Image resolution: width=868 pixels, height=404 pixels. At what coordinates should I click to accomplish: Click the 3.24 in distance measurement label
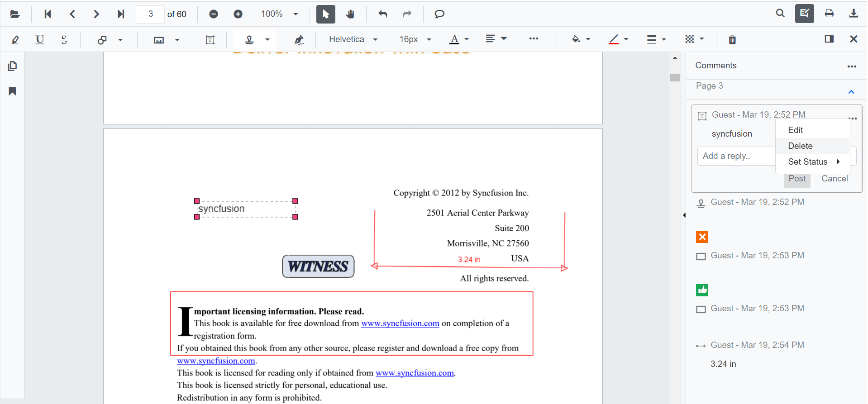point(469,259)
